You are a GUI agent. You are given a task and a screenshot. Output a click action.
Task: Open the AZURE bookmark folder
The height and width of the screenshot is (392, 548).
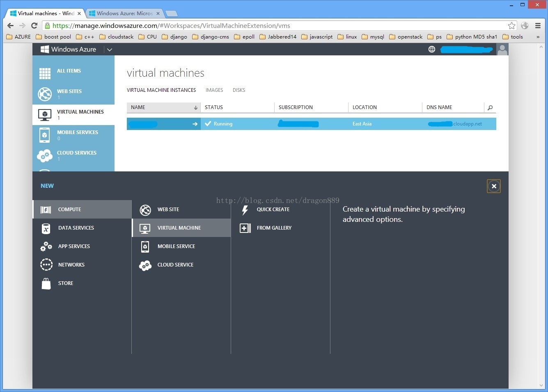click(x=19, y=37)
